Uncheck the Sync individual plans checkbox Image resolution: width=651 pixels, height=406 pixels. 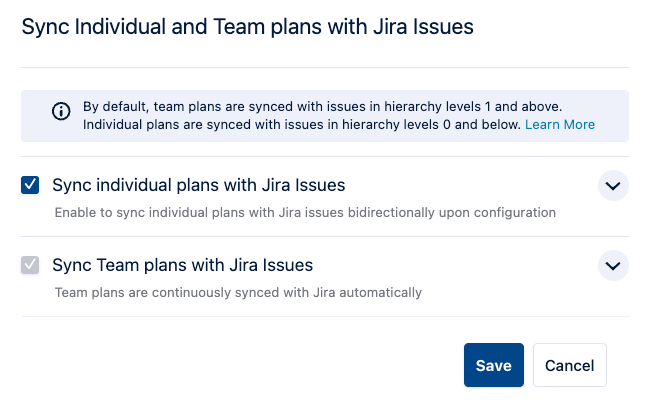[x=31, y=185]
